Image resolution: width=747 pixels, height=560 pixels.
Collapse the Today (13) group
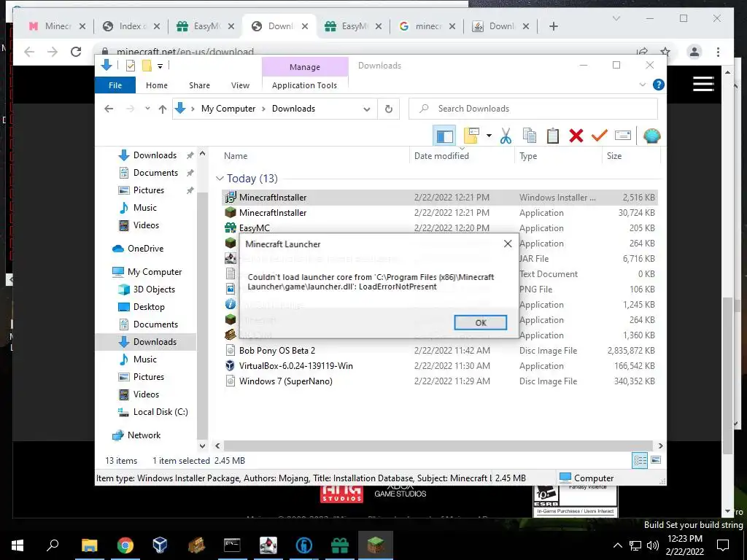coord(220,178)
